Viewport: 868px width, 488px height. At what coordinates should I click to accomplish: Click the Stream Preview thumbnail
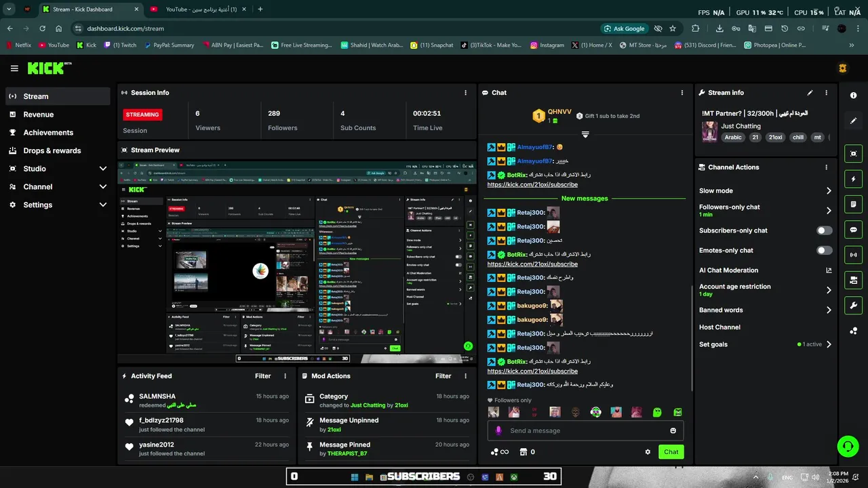(x=297, y=262)
